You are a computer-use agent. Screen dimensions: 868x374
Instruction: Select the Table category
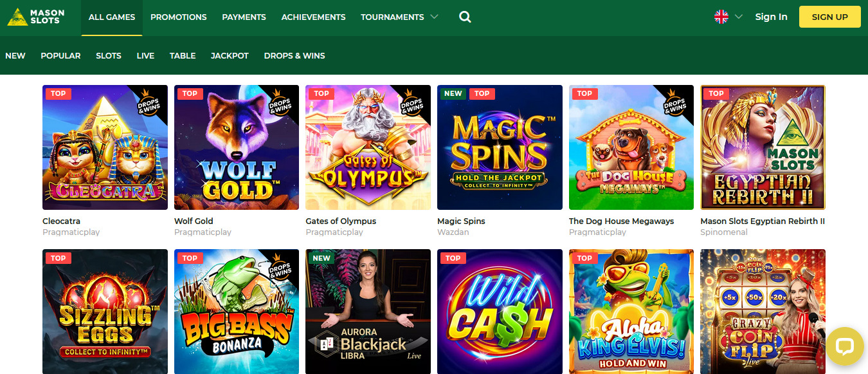183,56
